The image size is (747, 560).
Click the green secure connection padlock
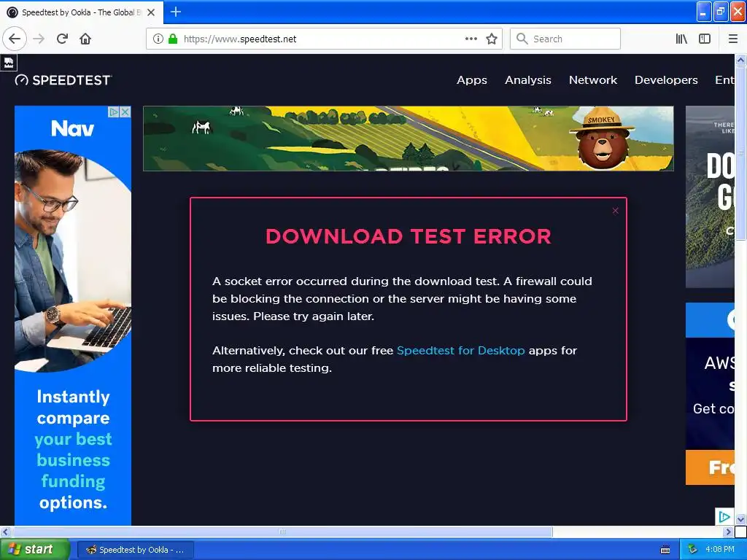click(173, 39)
